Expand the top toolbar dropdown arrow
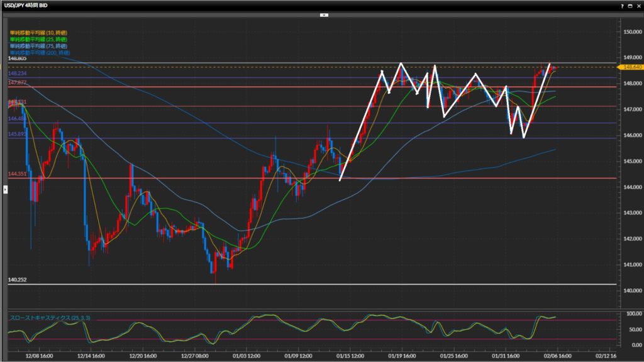The width and height of the screenshot is (644, 362). [324, 14]
